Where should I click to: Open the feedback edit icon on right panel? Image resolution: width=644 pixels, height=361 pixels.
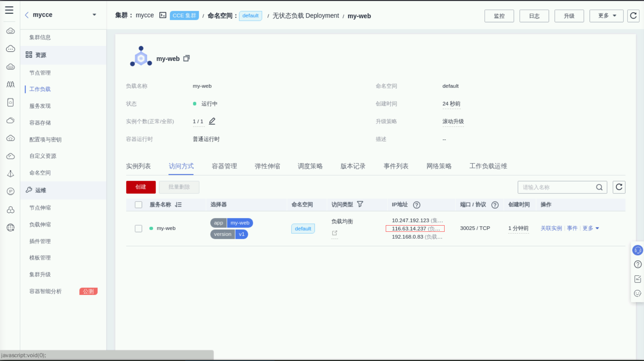pyautogui.click(x=638, y=279)
